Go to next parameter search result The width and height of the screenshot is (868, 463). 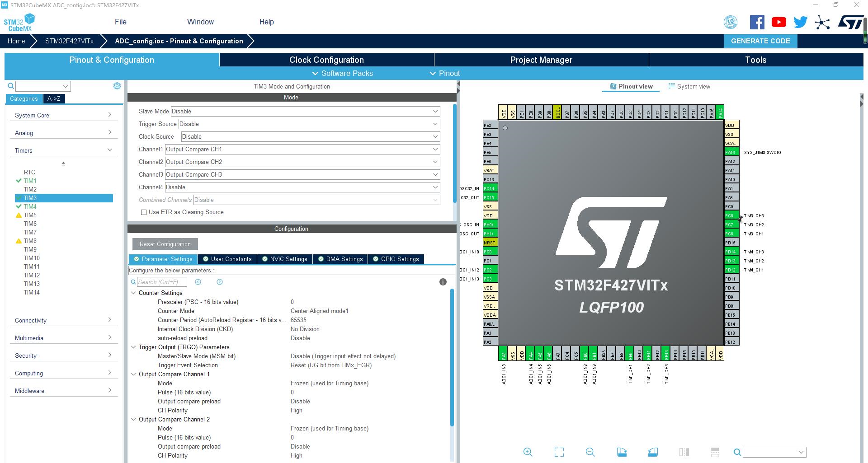coord(220,282)
